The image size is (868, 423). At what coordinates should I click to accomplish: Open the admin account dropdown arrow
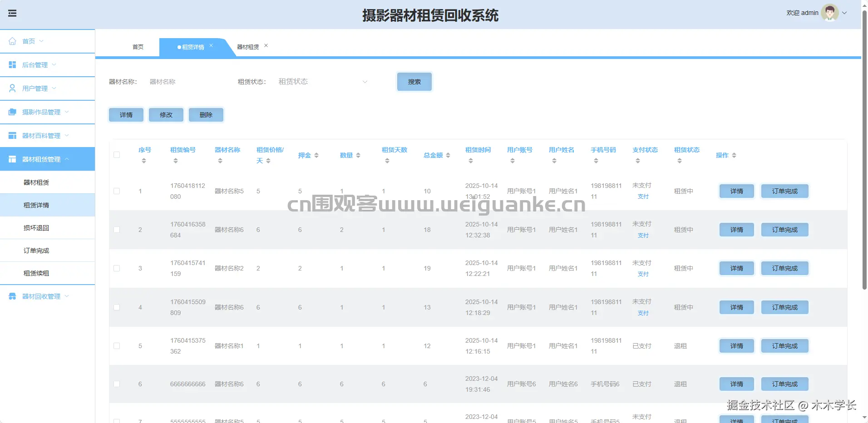point(844,13)
